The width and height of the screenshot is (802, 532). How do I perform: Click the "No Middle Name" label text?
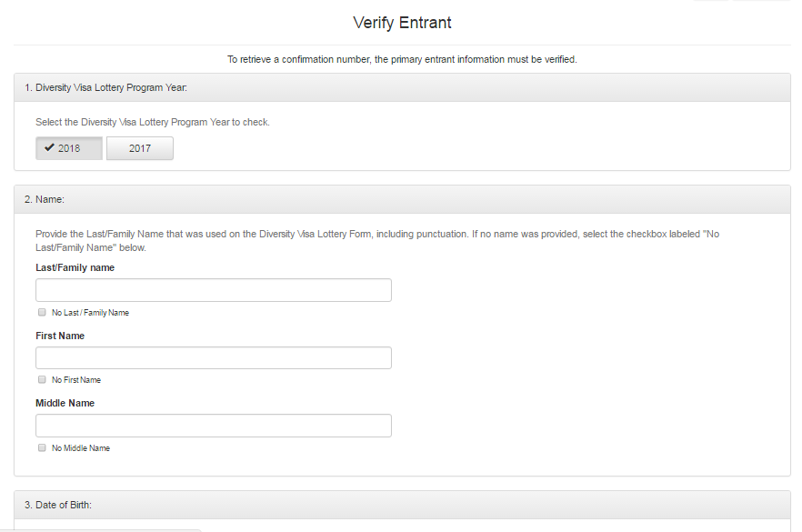[81, 448]
